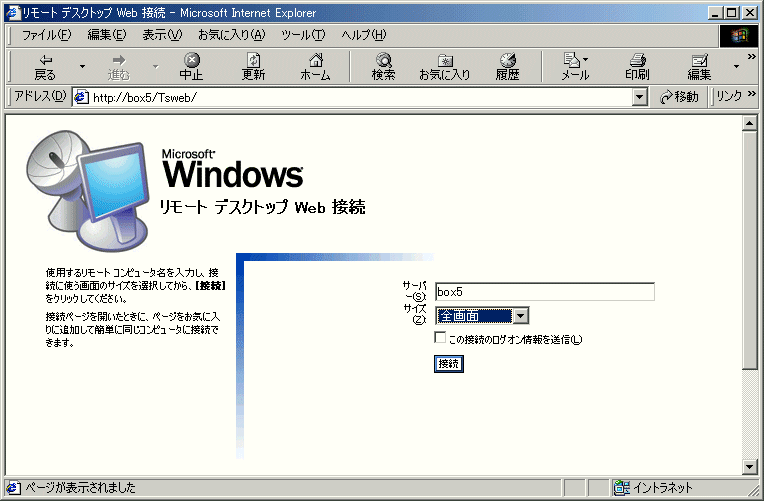
Task: Click the page icon in address bar
Action: click(x=81, y=97)
